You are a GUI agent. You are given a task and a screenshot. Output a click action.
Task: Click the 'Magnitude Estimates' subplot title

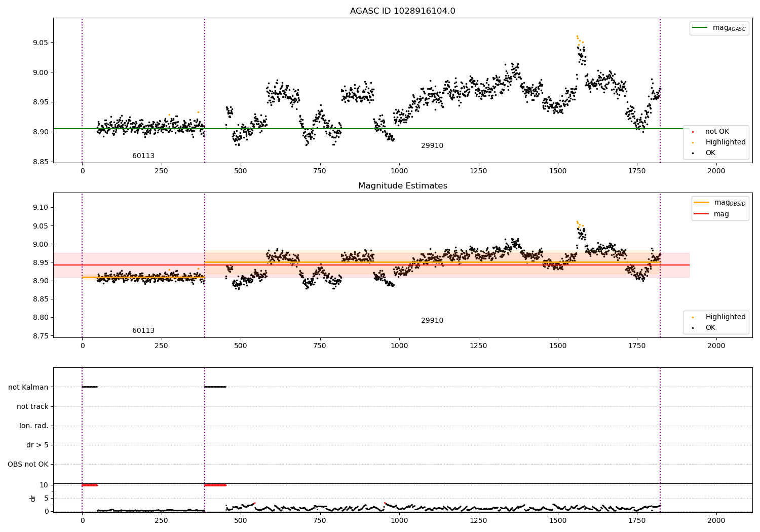point(402,186)
